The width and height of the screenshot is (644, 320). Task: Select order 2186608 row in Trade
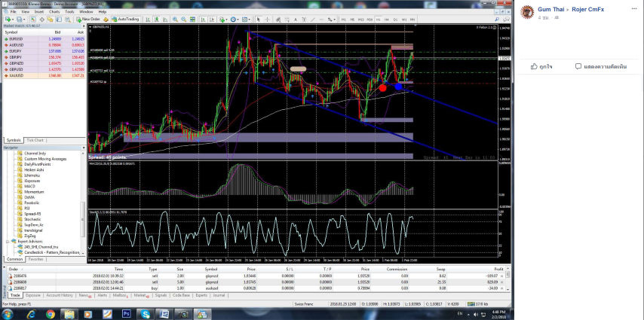[256, 282]
